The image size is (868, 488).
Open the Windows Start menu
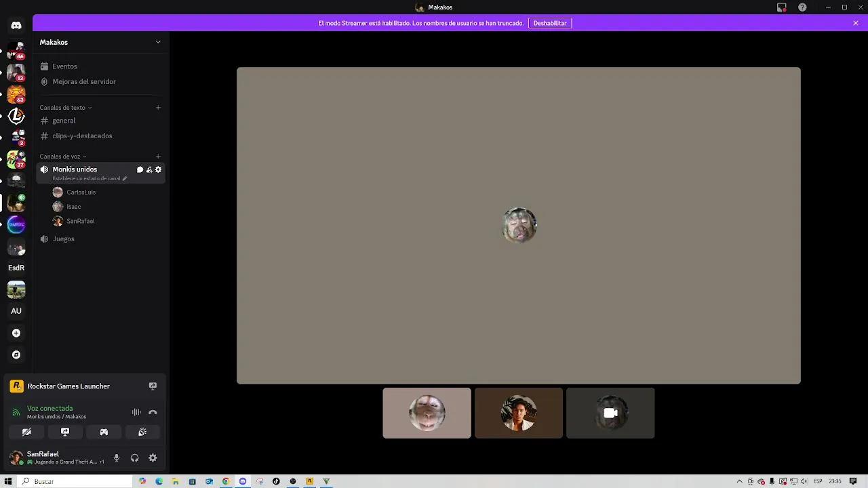(x=8, y=481)
